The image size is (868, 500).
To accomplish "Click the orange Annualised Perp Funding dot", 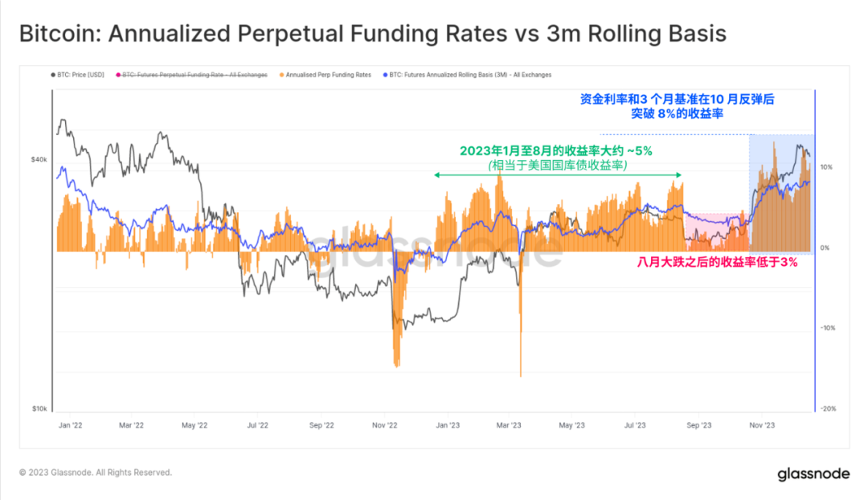I will (280, 75).
